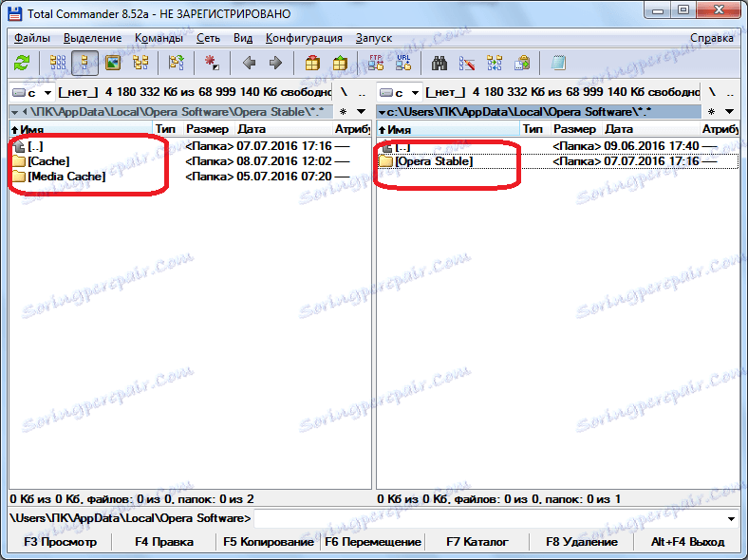
Task: Open the Выделение menu
Action: (x=92, y=38)
